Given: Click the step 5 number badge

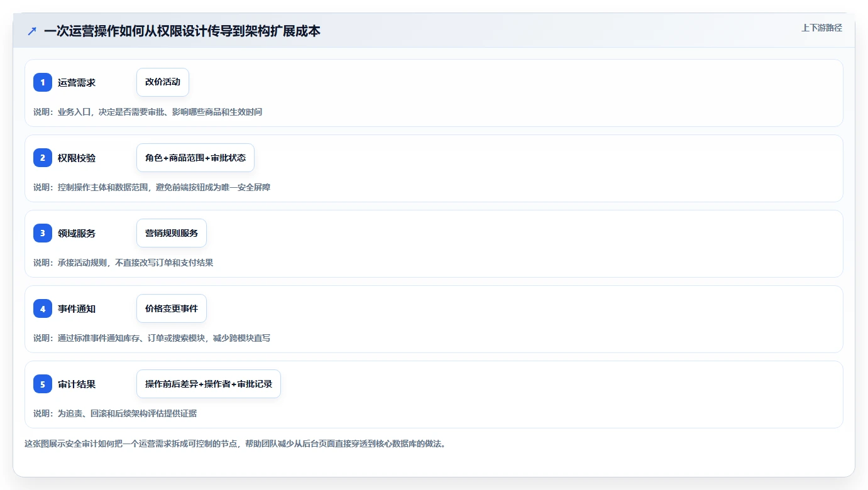Looking at the screenshot, I should click(43, 384).
